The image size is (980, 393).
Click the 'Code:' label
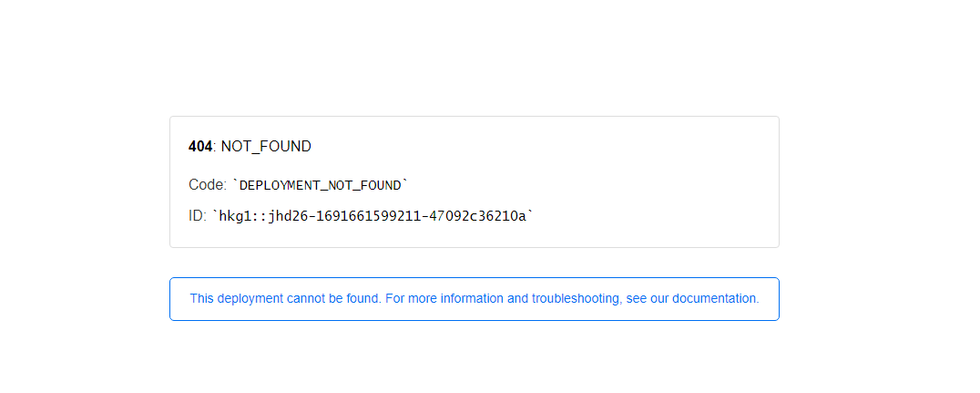(x=208, y=184)
